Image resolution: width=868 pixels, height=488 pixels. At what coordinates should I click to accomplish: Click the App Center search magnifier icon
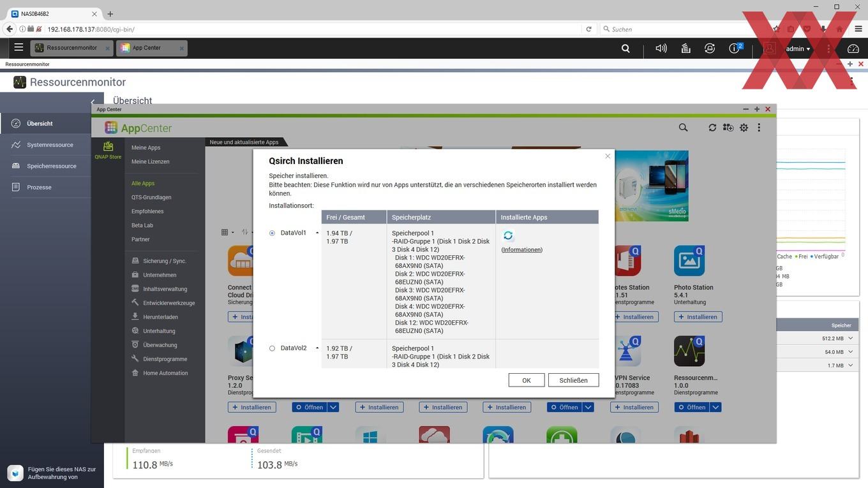[684, 128]
